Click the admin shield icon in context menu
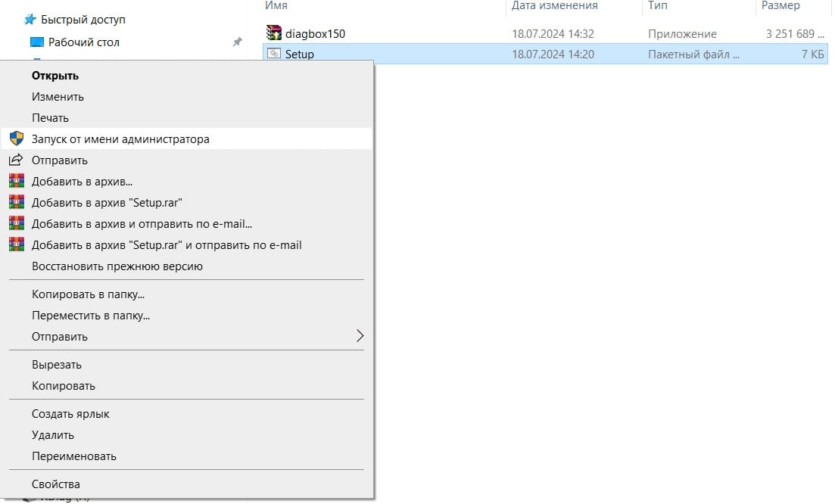Image resolution: width=835 pixels, height=504 pixels. click(17, 139)
